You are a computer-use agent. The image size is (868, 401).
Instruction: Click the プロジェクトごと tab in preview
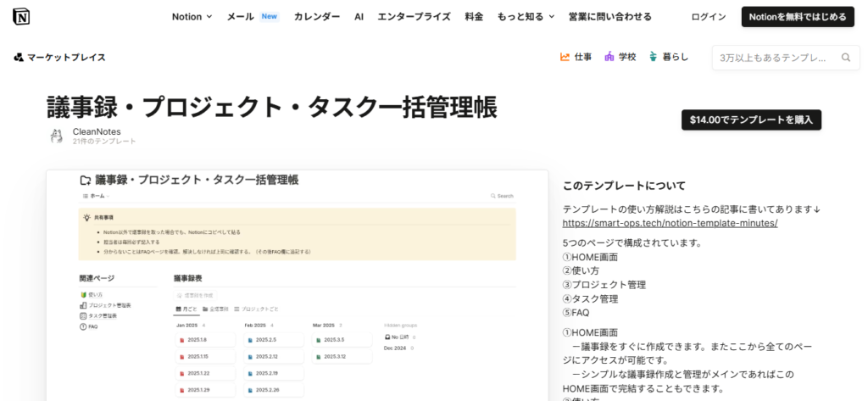(256, 309)
